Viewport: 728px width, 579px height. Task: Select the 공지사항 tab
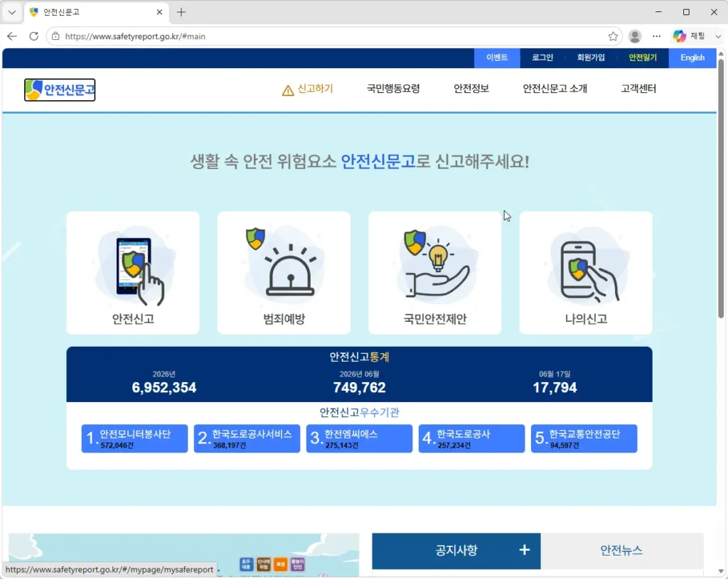(456, 551)
